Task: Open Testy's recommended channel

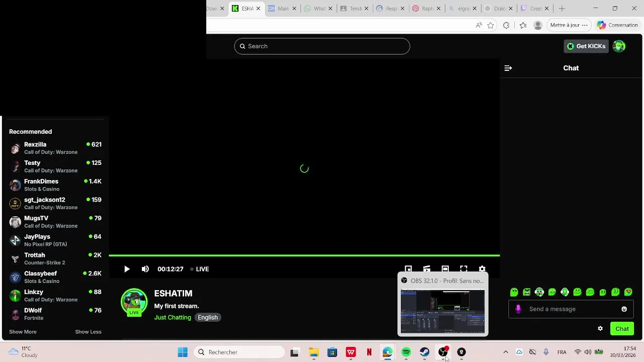Action: (x=55, y=166)
